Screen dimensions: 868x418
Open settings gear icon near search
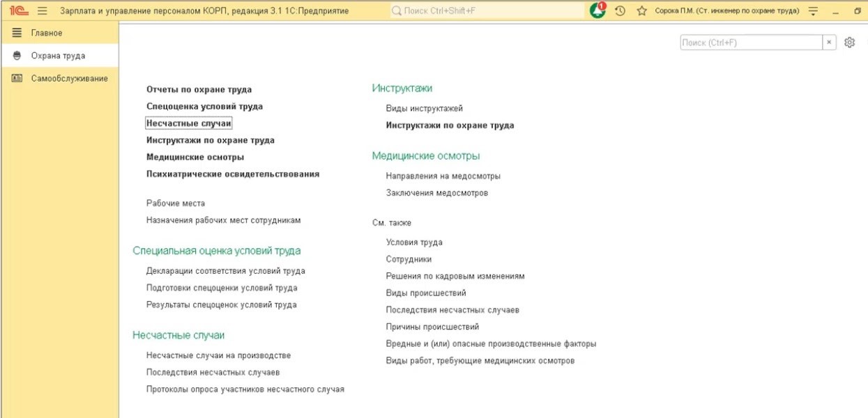point(849,42)
